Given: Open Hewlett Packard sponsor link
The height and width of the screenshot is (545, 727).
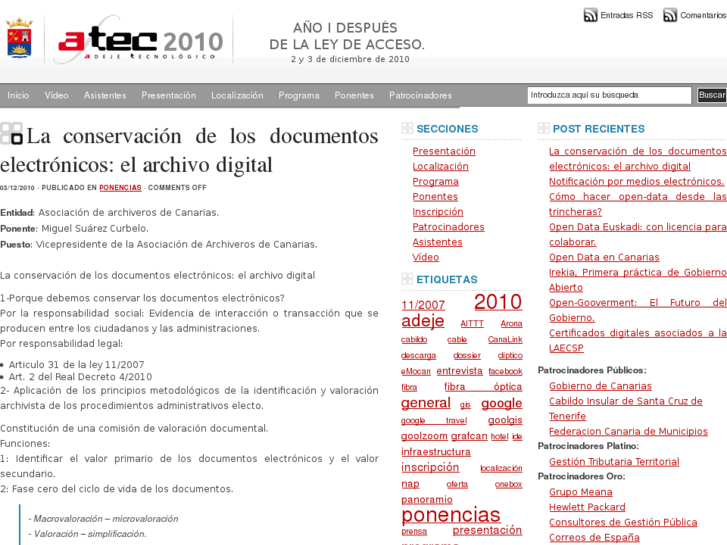Looking at the screenshot, I should tap(587, 507).
